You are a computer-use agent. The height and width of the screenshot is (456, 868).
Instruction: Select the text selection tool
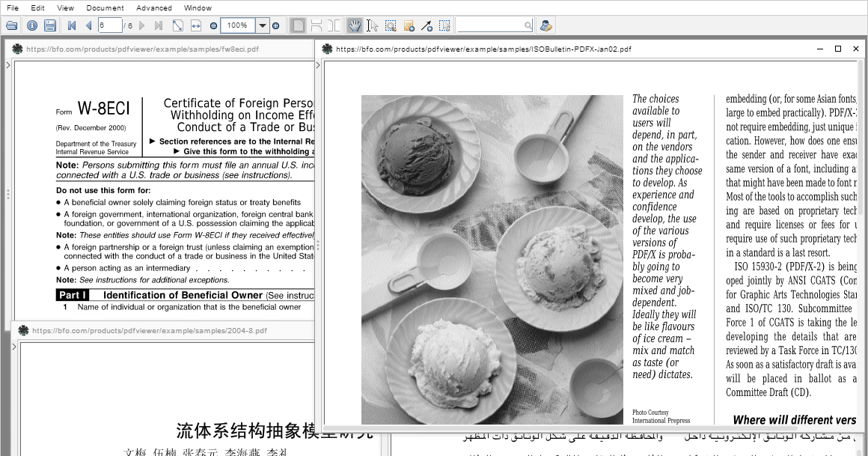click(x=372, y=25)
